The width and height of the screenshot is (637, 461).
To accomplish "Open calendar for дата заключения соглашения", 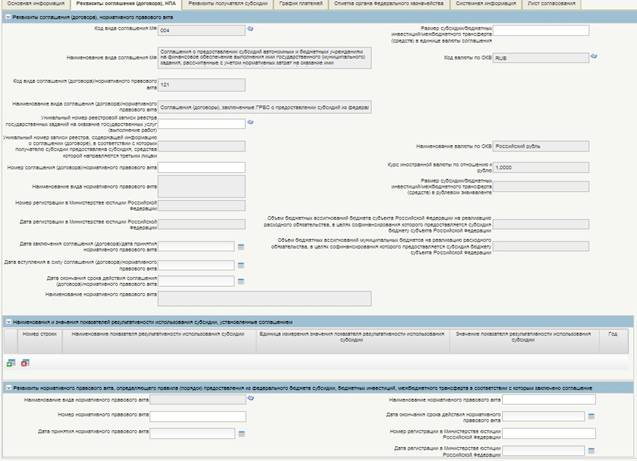I will pos(240,246).
